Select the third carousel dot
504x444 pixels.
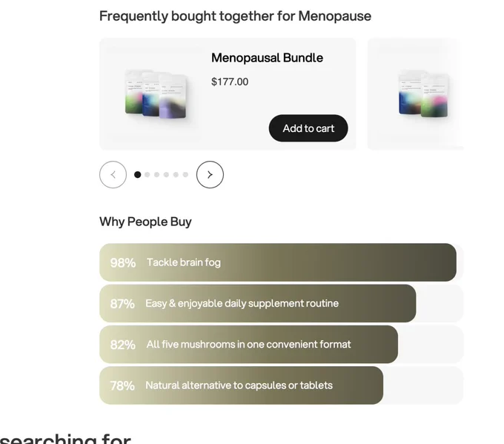point(157,175)
